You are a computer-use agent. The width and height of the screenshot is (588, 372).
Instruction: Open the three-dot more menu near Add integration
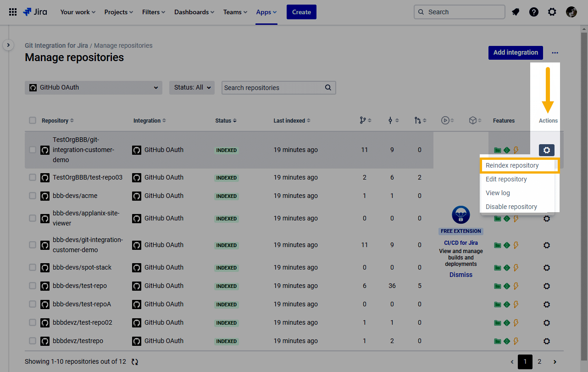555,53
